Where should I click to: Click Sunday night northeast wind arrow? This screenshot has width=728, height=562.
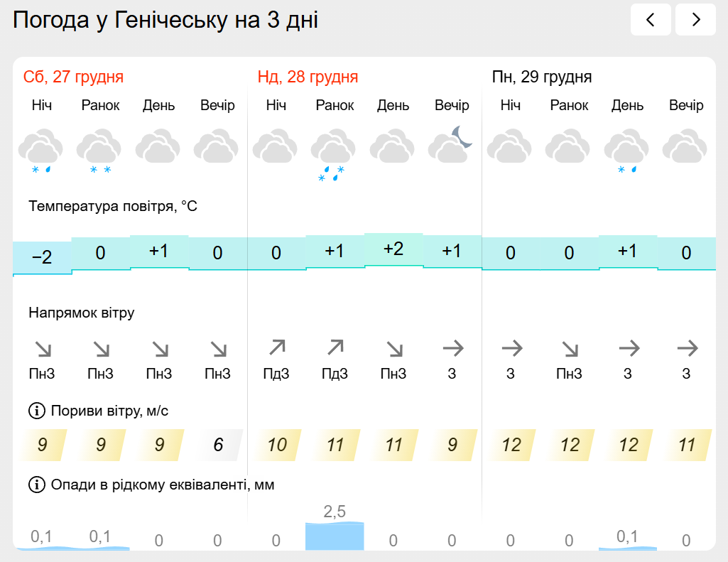(276, 348)
